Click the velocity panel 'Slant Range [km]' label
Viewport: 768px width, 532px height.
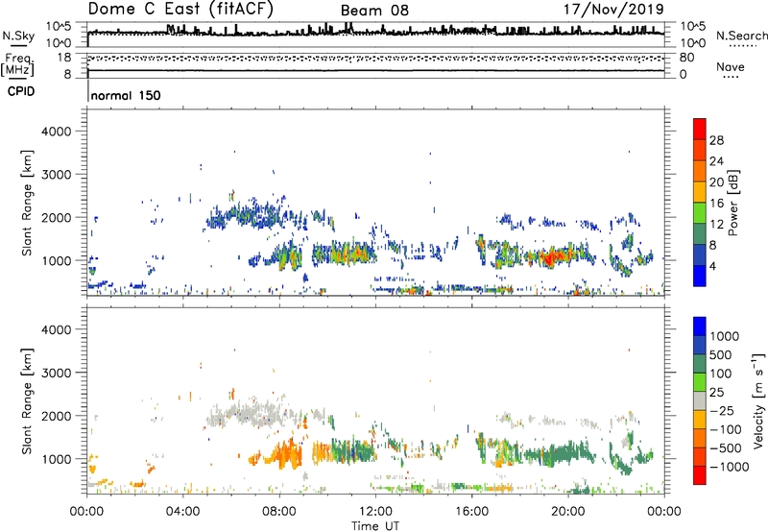click(28, 401)
